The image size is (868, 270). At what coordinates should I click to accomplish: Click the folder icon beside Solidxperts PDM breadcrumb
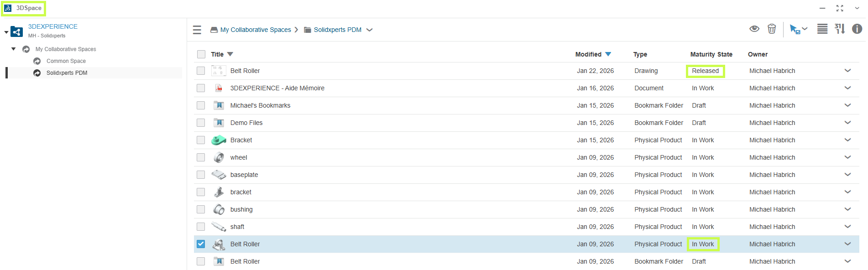[308, 30]
